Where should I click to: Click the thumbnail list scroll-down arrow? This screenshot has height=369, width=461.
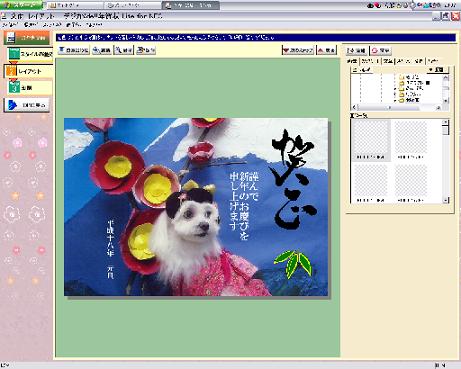(446, 200)
